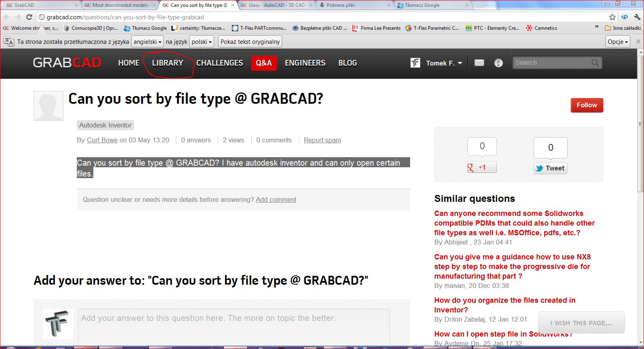Click the address bar URL
Viewport: 644px width, 349px height.
click(x=125, y=17)
